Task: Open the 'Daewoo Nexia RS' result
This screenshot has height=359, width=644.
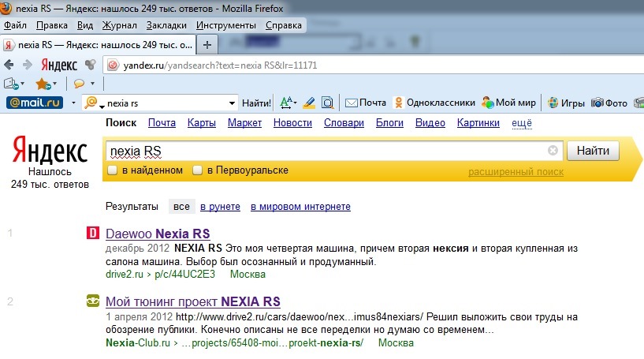Action: 158,234
